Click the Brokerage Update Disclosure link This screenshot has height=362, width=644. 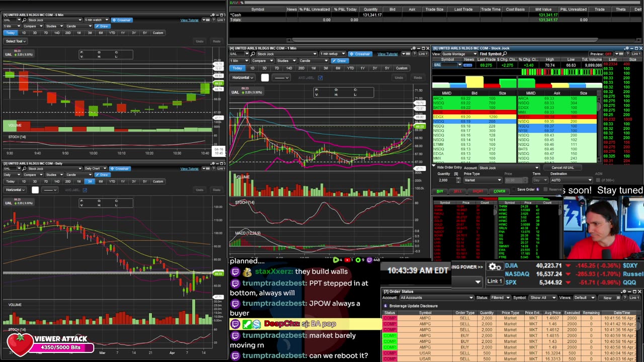pyautogui.click(x=413, y=306)
